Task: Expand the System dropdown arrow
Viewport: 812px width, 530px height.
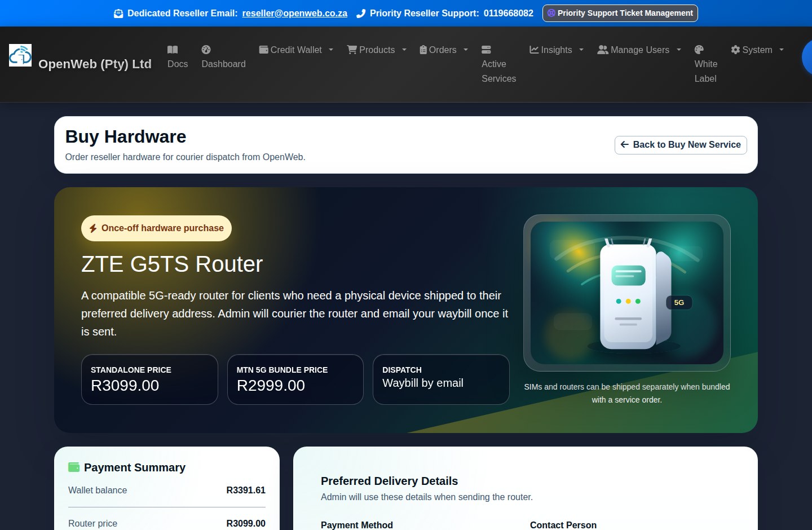Action: 782,50
